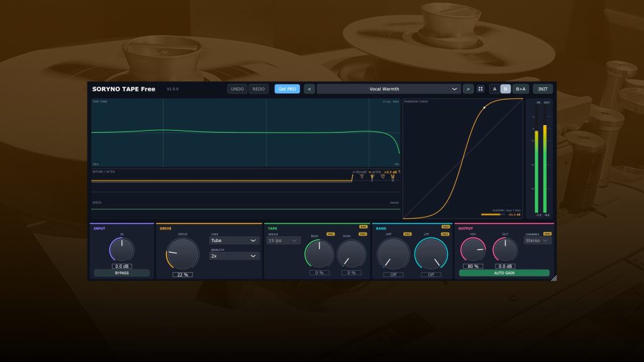Click the UNDO button
The width and height of the screenshot is (644, 362).
pos(237,89)
